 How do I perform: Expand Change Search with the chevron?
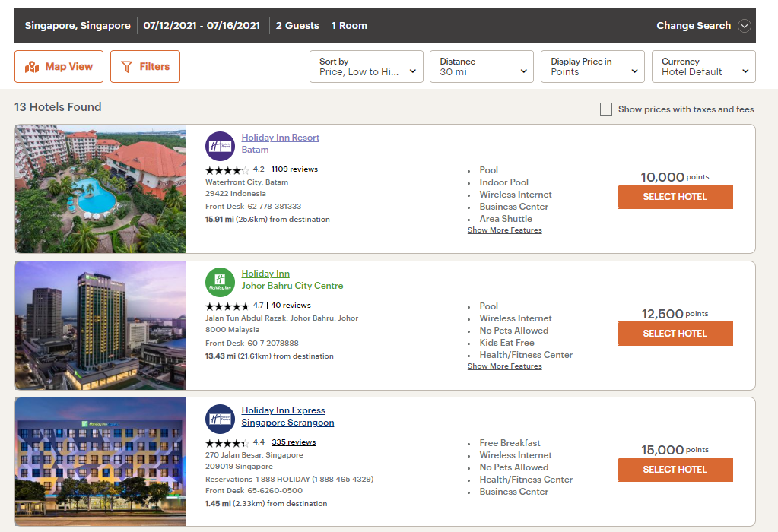click(x=743, y=25)
